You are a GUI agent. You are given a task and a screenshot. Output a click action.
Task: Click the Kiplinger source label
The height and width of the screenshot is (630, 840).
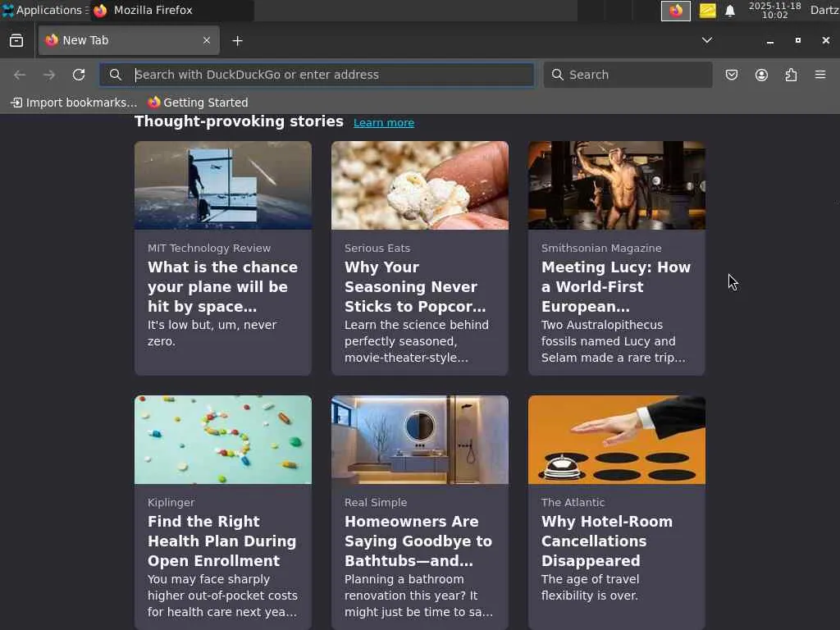point(171,503)
